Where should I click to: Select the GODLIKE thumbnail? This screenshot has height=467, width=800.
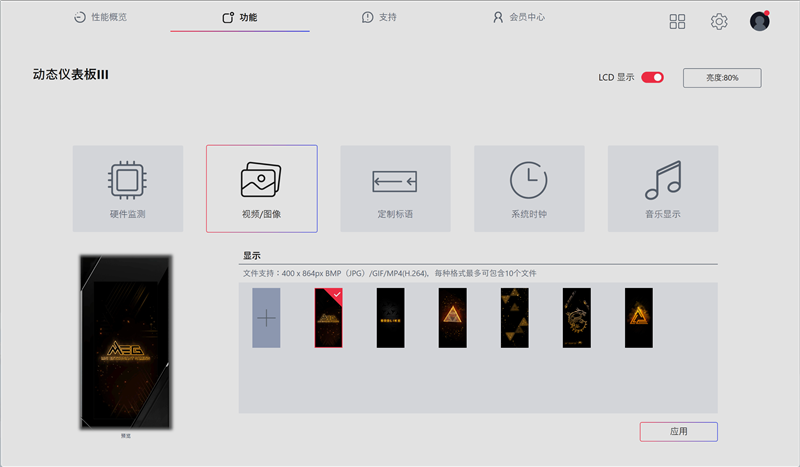tap(390, 318)
